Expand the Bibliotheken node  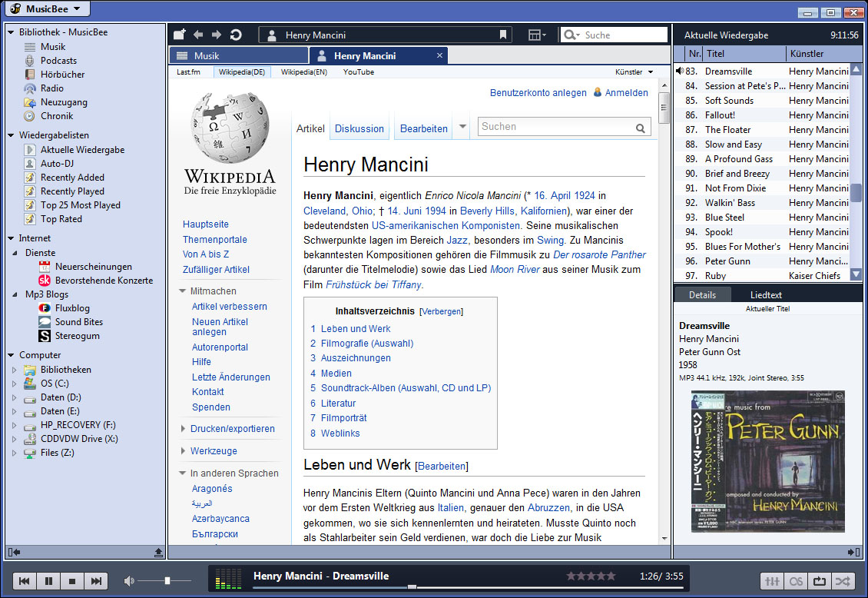click(15, 369)
